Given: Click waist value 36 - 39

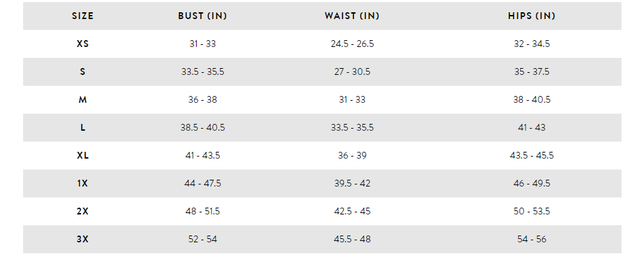Looking at the screenshot, I should click(x=352, y=155).
